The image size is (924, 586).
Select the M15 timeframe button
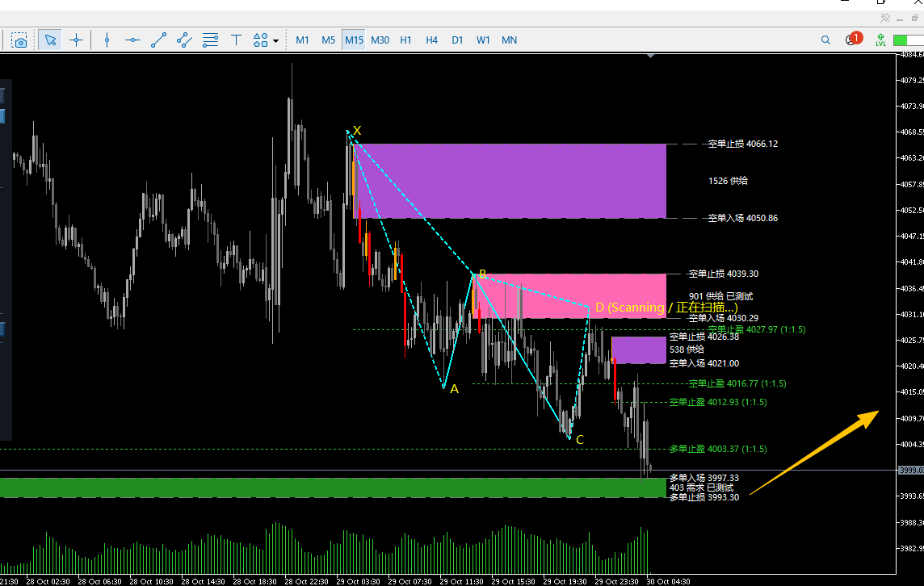coord(354,40)
